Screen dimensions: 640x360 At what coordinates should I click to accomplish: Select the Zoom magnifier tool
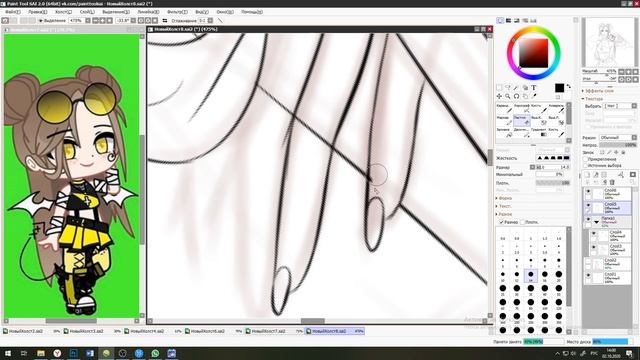click(x=508, y=96)
